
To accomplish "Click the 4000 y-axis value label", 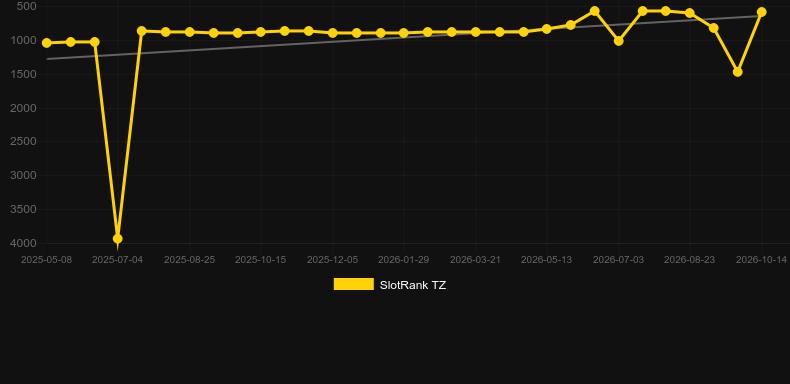I will point(24,243).
